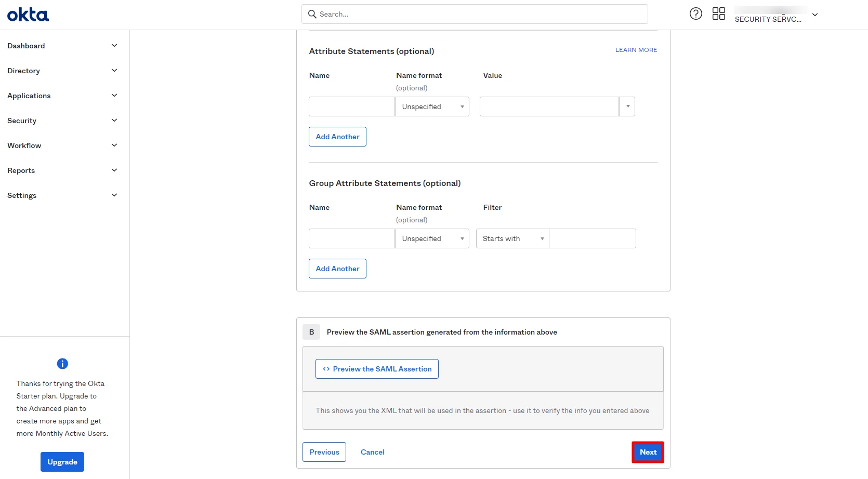Screen dimensions: 868x479
Task: Expand the Applications sidebar section
Action: [x=114, y=95]
